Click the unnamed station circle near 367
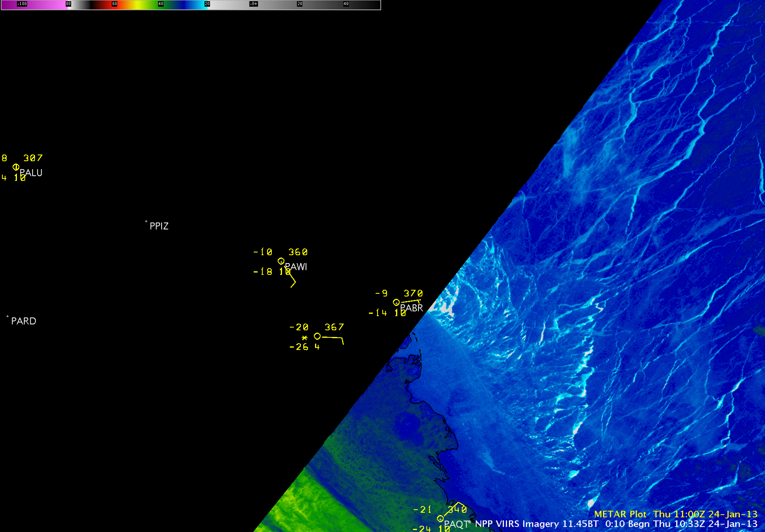 pyautogui.click(x=317, y=336)
